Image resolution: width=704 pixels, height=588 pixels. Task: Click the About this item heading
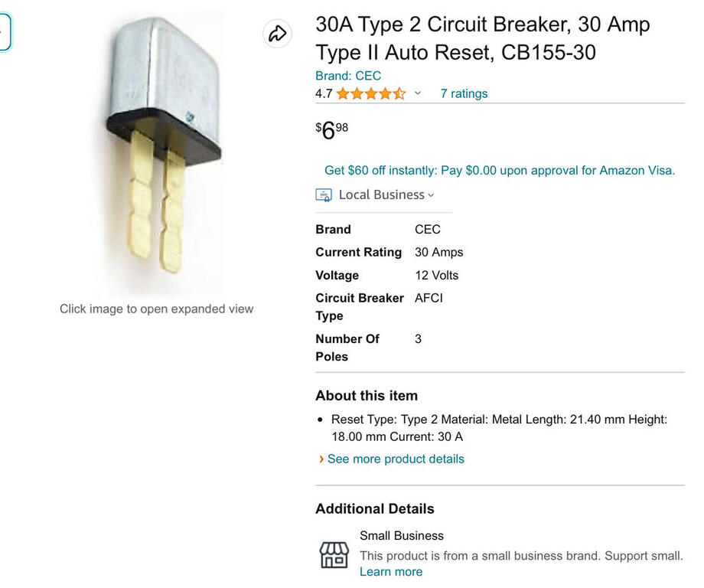(367, 396)
